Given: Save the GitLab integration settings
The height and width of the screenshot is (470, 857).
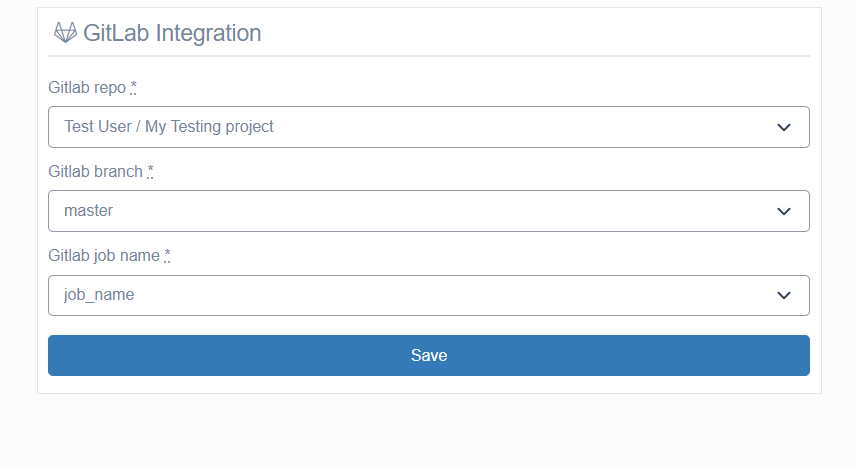Looking at the screenshot, I should click(x=428, y=355).
